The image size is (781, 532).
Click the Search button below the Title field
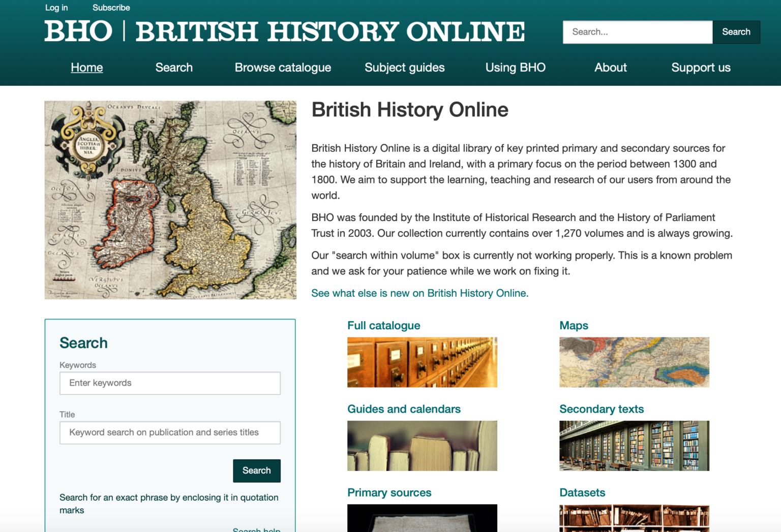click(256, 471)
